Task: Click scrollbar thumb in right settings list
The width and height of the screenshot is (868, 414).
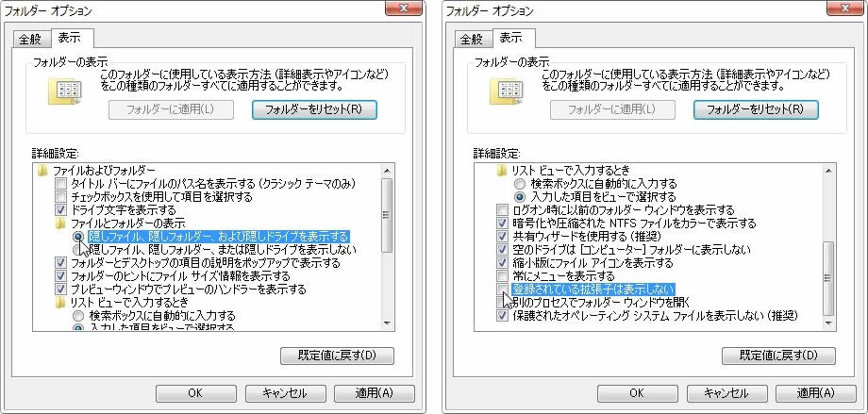Action: tap(828, 278)
